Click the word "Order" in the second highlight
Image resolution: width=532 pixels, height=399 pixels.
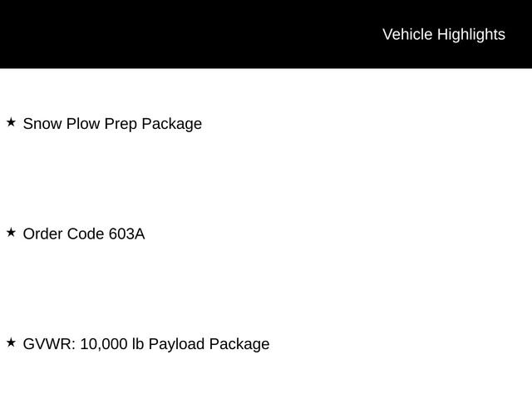[42, 234]
